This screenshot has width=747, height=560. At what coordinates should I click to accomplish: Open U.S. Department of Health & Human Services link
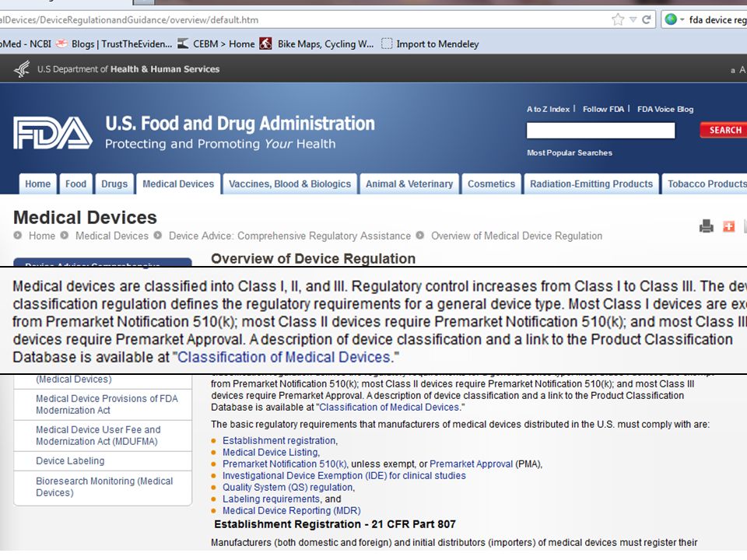point(128,69)
